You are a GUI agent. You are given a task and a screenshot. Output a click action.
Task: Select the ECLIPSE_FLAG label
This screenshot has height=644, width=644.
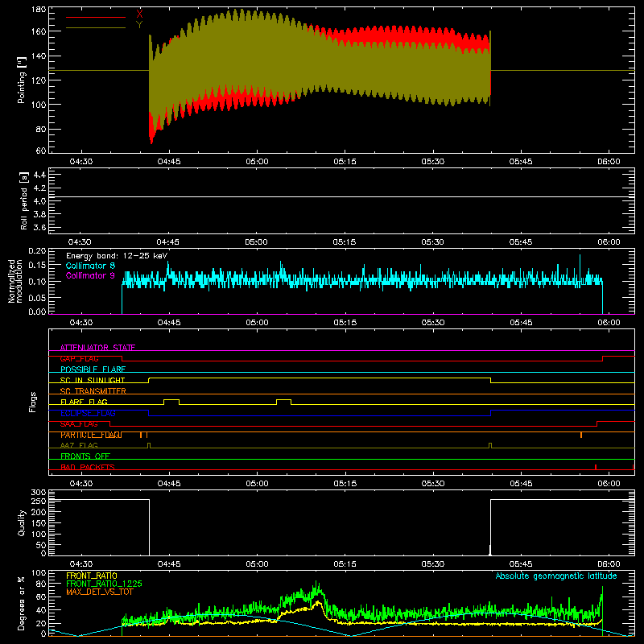(x=88, y=413)
